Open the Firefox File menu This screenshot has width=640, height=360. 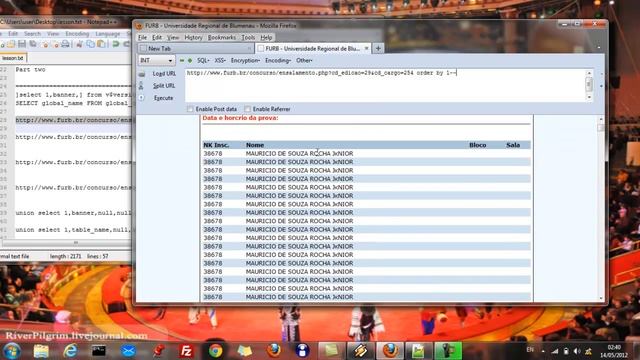[x=142, y=38]
